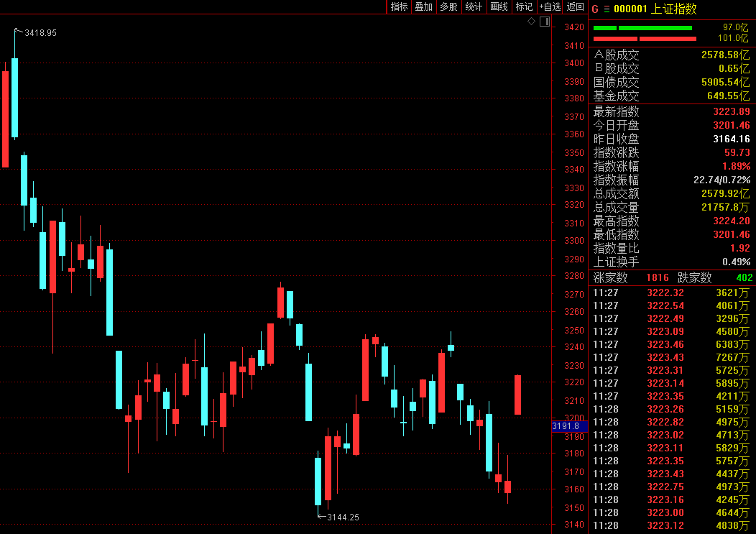Select the 基金成交 row
756x534 pixels.
671,96
